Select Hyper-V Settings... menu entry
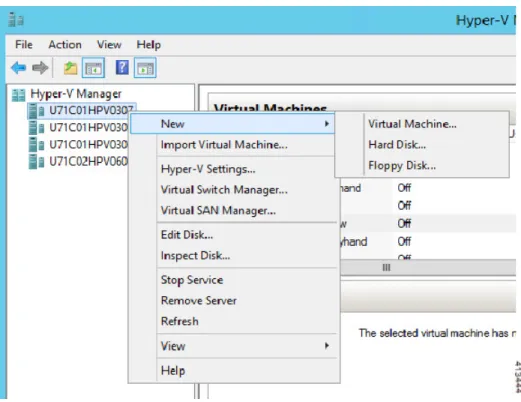Screen dimensions: 521x402 pos(208,169)
